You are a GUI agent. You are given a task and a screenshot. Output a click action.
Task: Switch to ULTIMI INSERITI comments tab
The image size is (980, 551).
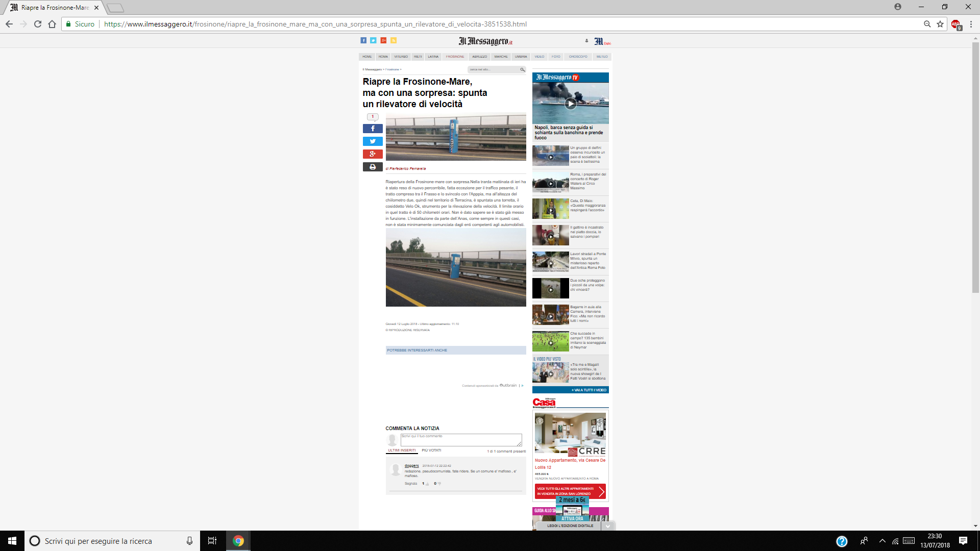402,450
